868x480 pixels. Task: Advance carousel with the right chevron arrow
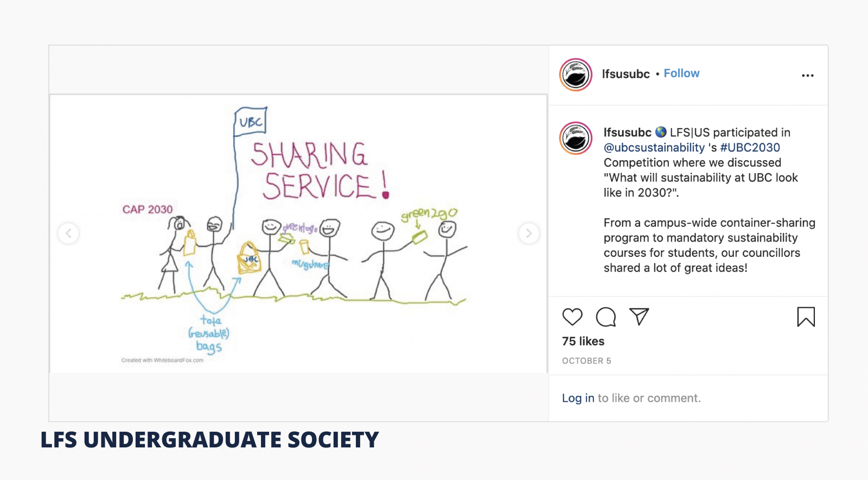[x=529, y=233]
